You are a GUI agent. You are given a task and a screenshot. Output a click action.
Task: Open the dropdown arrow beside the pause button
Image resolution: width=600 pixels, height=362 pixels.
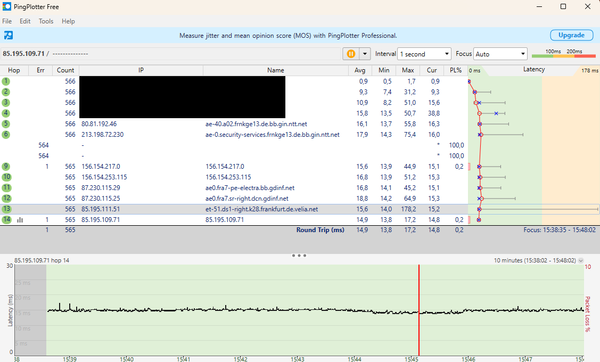365,54
